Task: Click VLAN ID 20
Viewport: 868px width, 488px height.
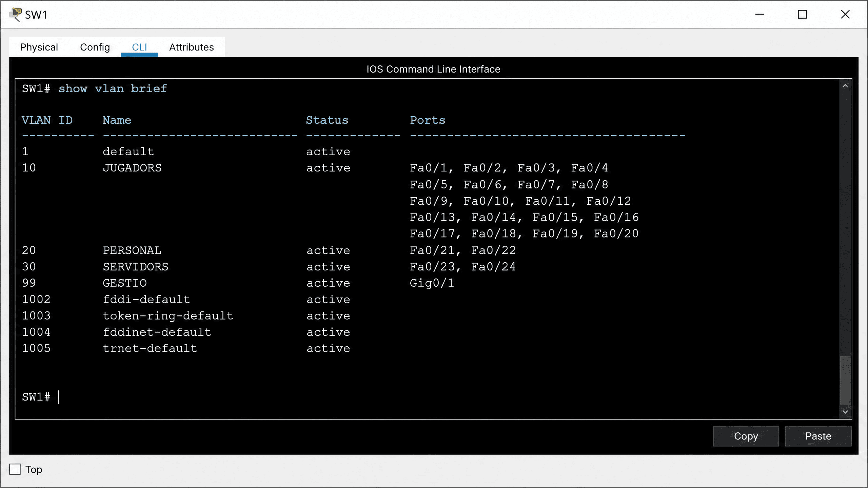Action: 29,250
